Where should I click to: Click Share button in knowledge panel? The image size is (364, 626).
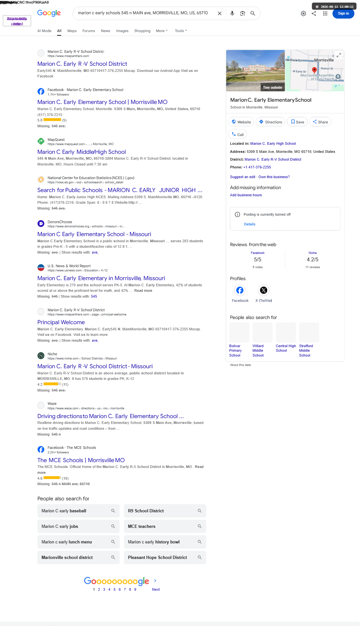tap(320, 122)
